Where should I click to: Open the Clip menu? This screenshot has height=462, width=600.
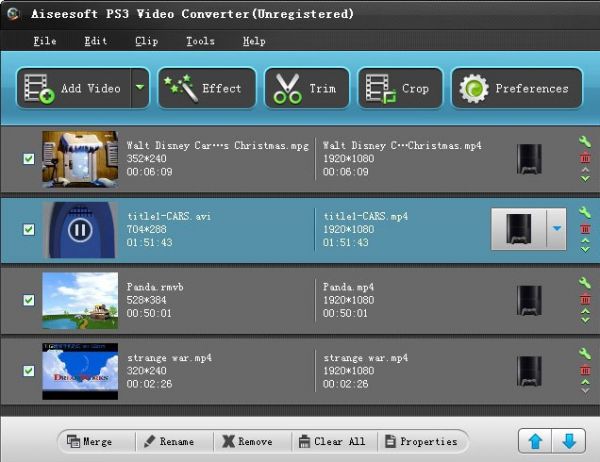[x=147, y=41]
